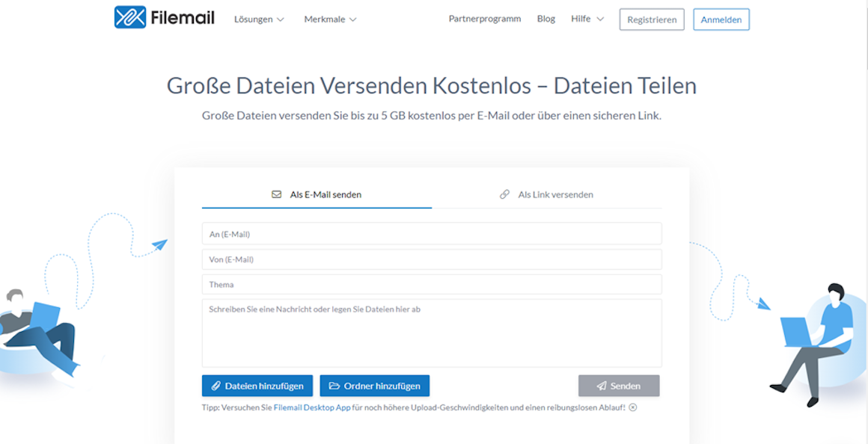The height and width of the screenshot is (444, 868).
Task: Open the Partnerprogramm page
Action: pyautogui.click(x=484, y=19)
